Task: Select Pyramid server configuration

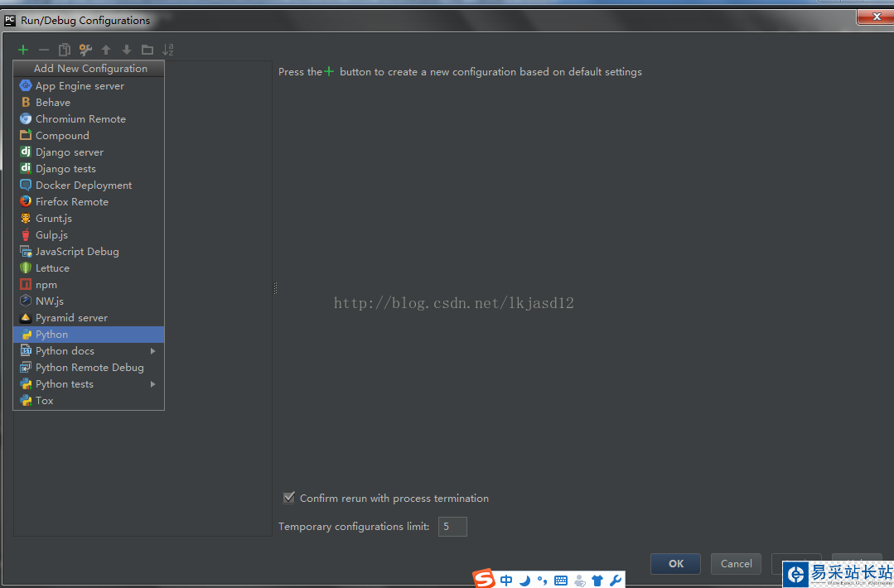Action: click(x=89, y=317)
